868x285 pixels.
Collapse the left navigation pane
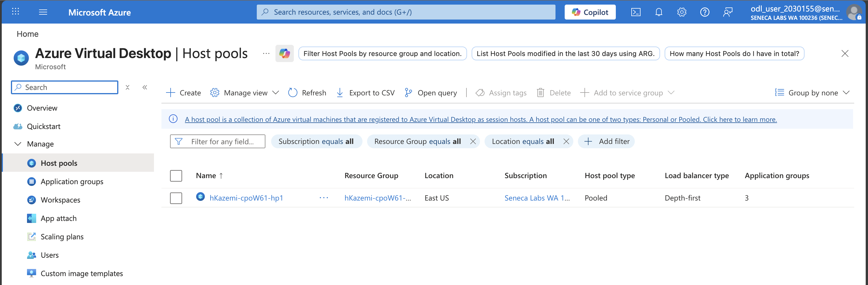coord(145,87)
